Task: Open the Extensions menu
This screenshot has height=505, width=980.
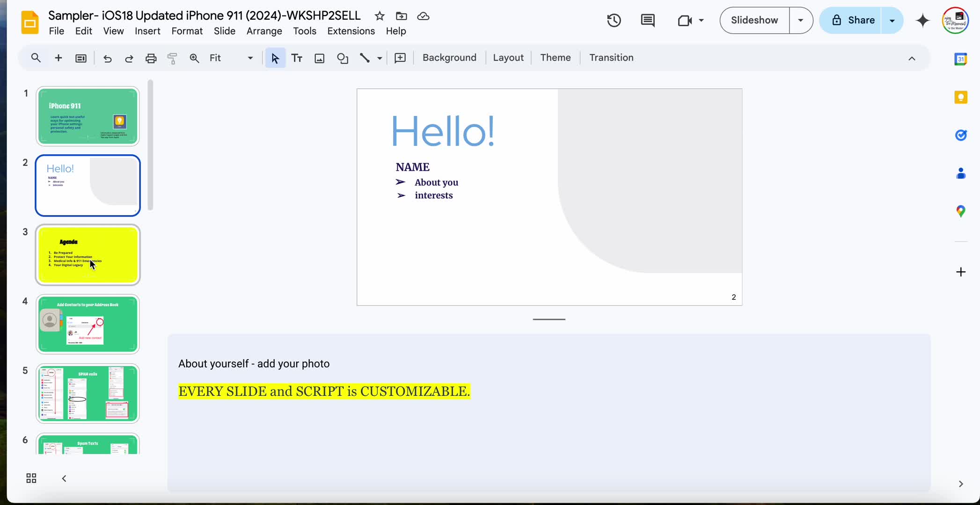Action: point(351,31)
